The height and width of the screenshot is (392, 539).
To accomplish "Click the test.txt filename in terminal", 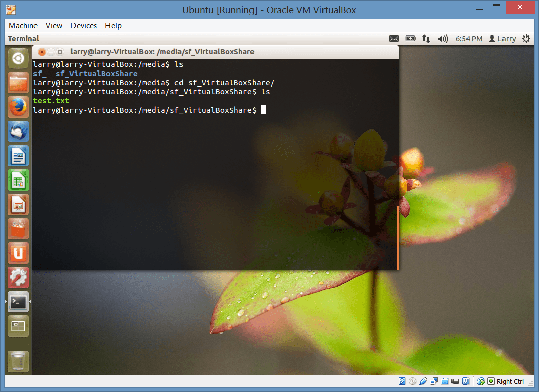I will 51,101.
